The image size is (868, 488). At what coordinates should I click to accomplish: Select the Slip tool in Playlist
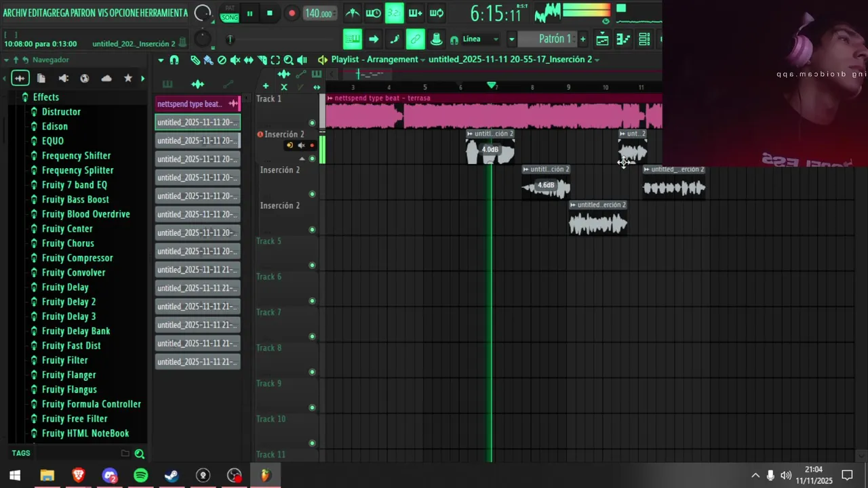click(x=248, y=60)
